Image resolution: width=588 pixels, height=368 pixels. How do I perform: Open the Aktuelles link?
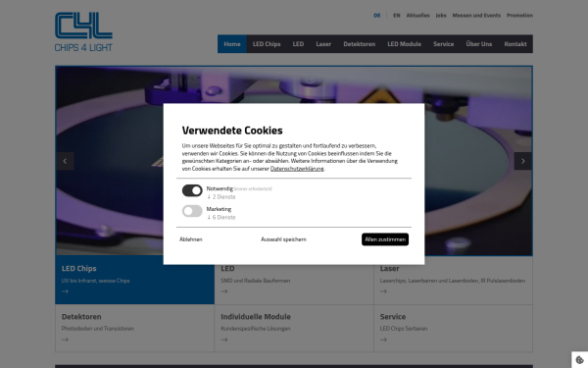[417, 16]
